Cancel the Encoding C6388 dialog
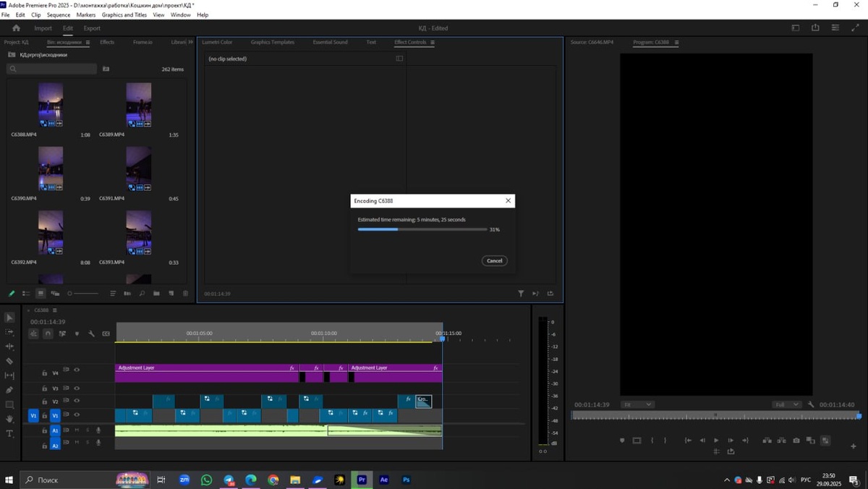 [495, 260]
